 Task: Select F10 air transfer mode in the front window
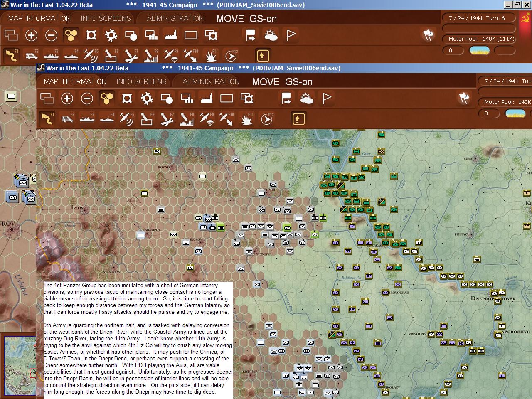click(227, 118)
